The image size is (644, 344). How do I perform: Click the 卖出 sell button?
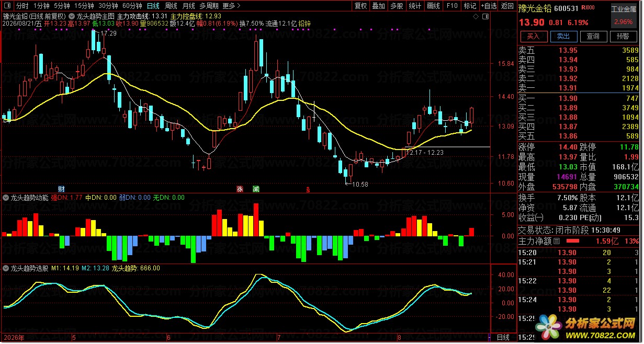pyautogui.click(x=563, y=36)
